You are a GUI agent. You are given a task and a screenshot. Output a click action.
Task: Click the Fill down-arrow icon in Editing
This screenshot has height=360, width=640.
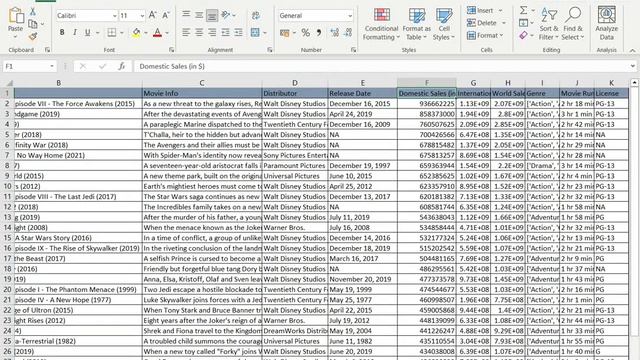[524, 23]
